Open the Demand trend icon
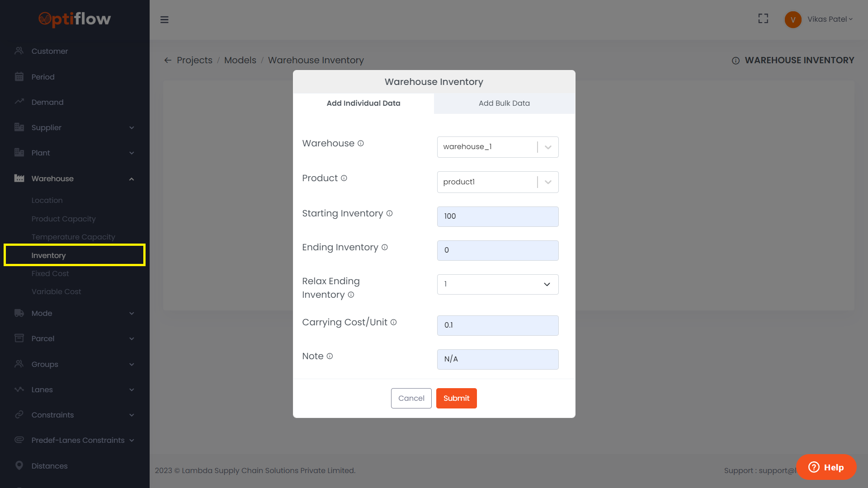Screen dimensions: 868x488 [19, 102]
